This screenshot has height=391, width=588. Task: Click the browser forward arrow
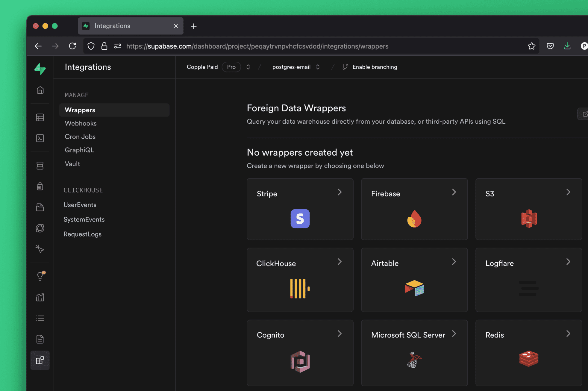pyautogui.click(x=55, y=46)
